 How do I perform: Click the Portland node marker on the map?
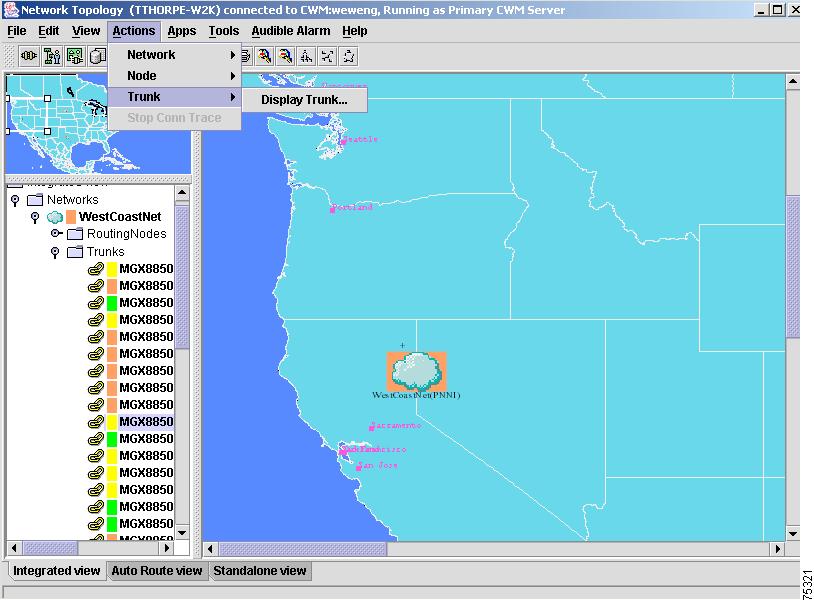[332, 210]
